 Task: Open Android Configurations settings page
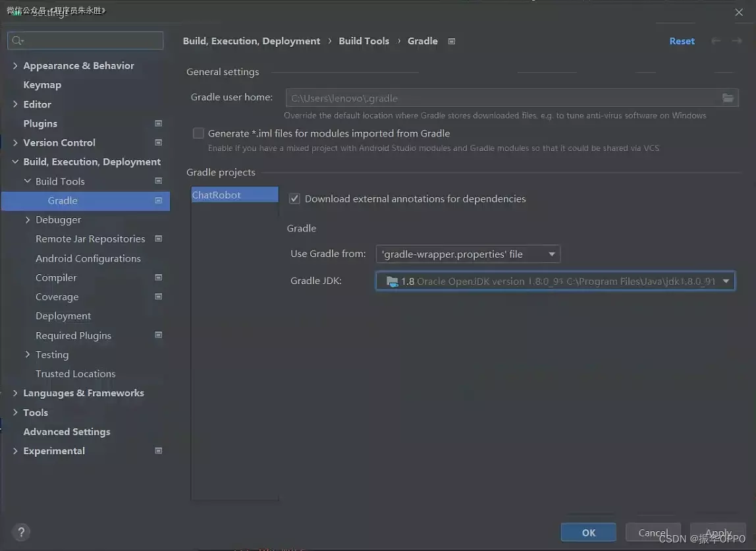(x=88, y=258)
